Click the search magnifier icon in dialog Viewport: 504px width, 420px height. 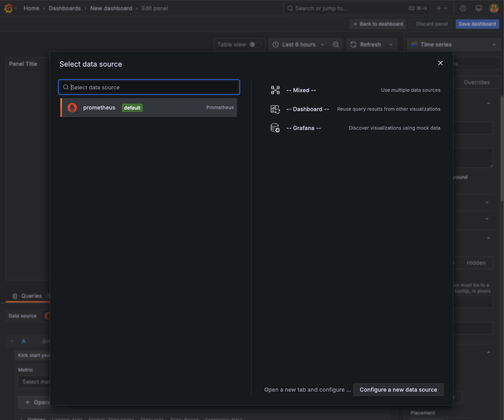click(x=66, y=87)
